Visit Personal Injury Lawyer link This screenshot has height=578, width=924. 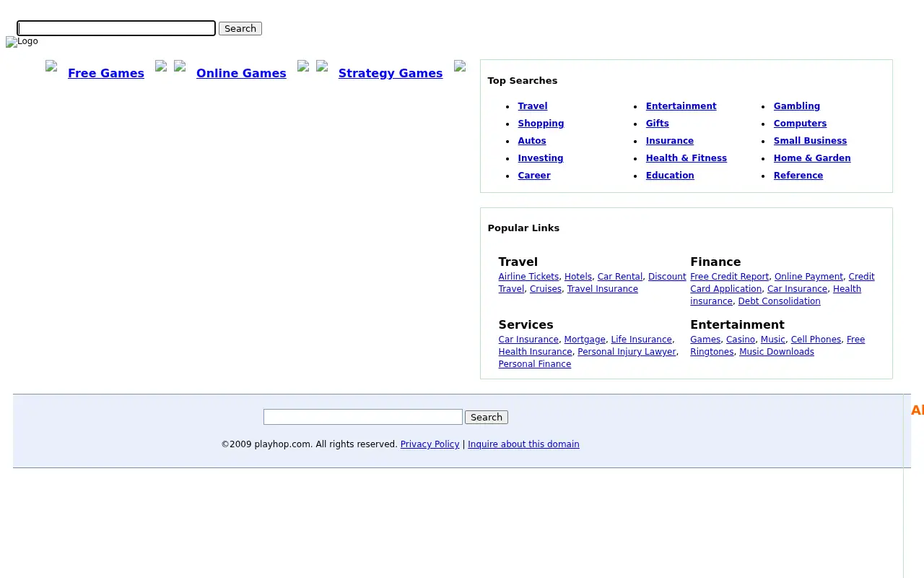627,352
